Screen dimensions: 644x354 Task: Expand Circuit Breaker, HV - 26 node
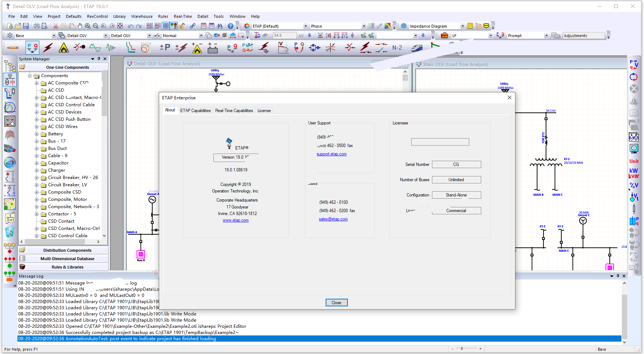(37, 178)
